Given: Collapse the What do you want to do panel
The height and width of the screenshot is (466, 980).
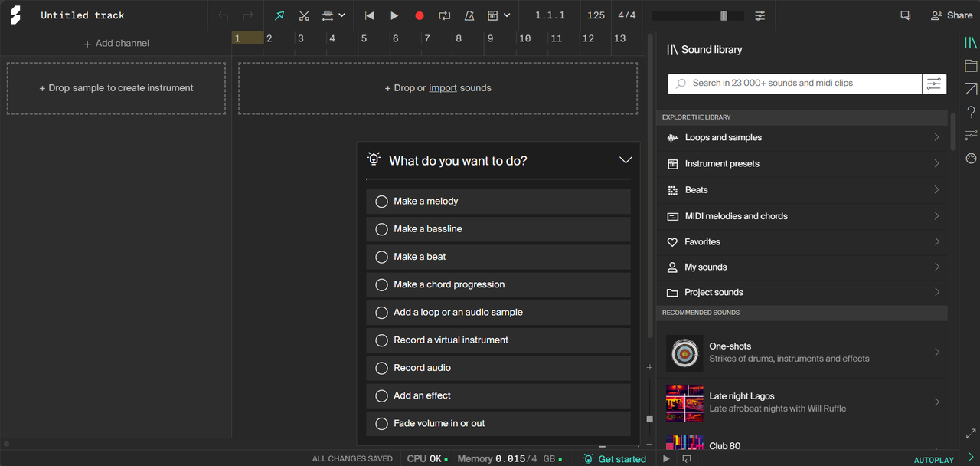Looking at the screenshot, I should (x=626, y=160).
